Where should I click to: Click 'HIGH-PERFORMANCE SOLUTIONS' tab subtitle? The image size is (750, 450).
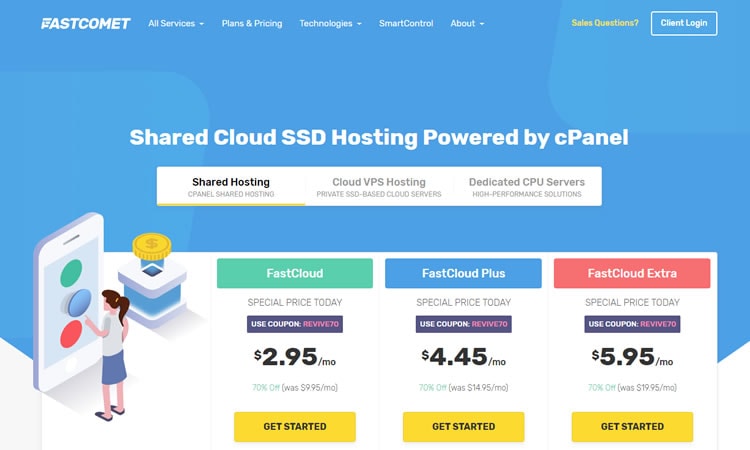527,194
